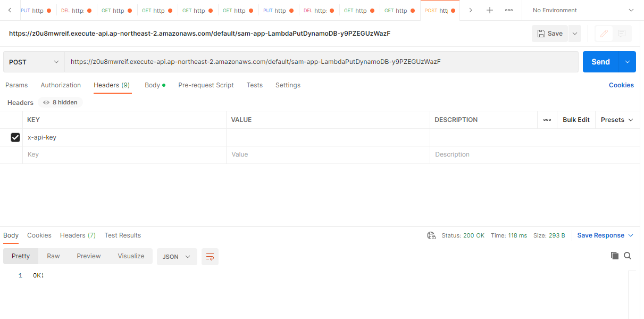644x319 pixels.
Task: Open the Test Results tab
Action: pos(123,235)
